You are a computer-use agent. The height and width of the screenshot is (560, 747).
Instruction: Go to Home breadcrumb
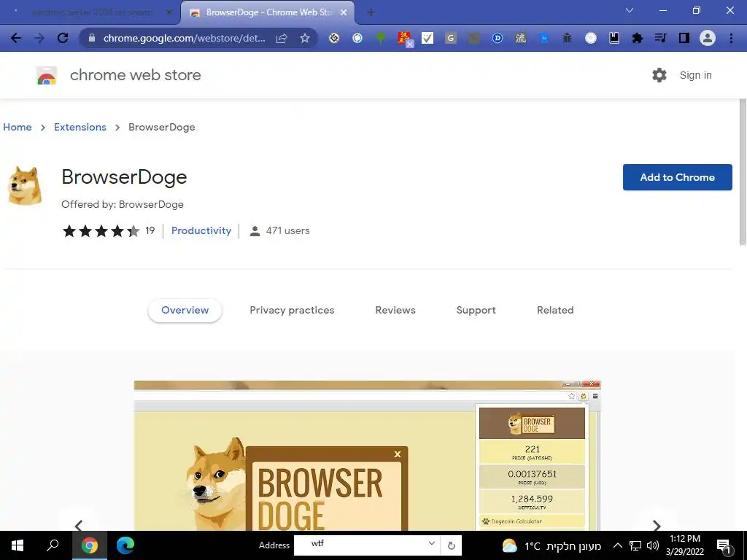[x=18, y=127]
